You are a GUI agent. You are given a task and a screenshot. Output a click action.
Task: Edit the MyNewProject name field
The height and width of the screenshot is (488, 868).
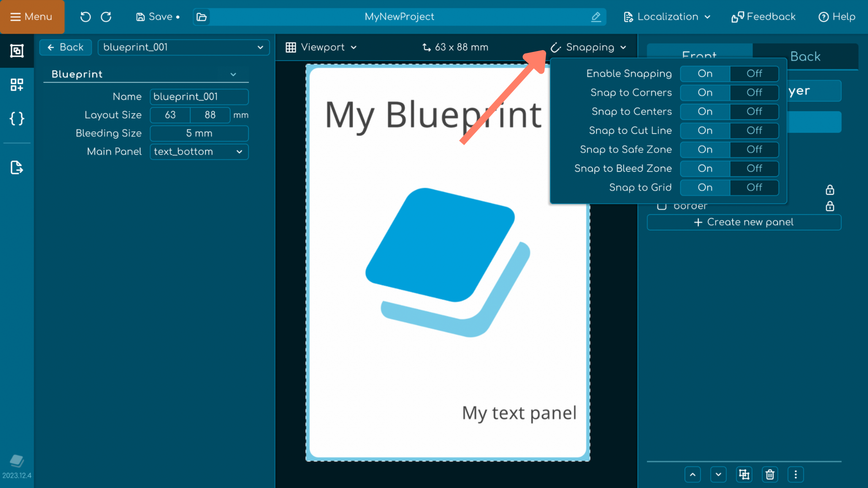pos(400,17)
